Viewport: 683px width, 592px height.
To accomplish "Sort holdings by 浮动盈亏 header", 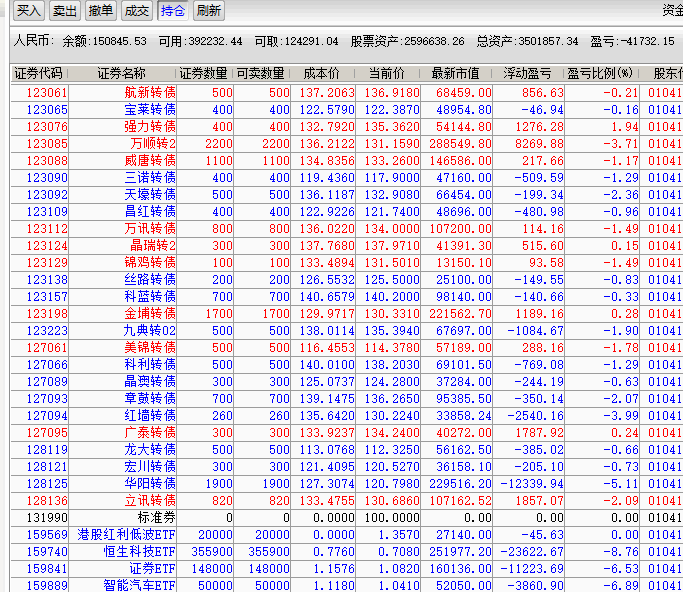I will (x=528, y=74).
